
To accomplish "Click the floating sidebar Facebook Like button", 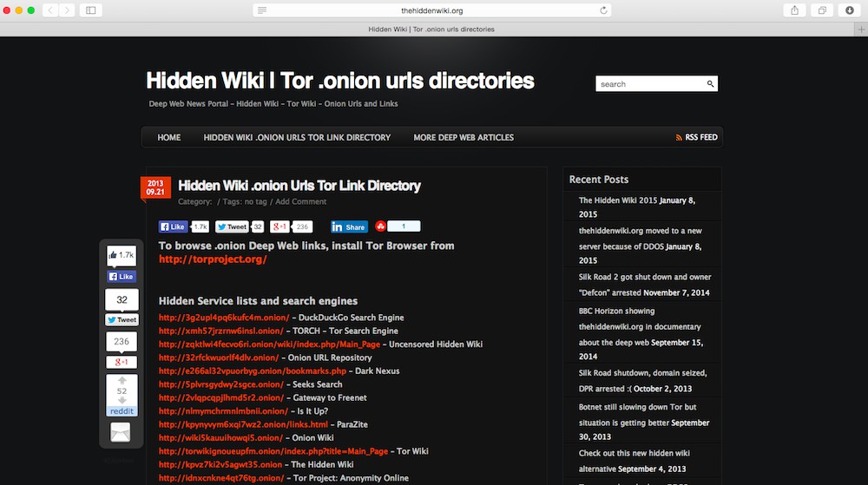I will pyautogui.click(x=122, y=277).
